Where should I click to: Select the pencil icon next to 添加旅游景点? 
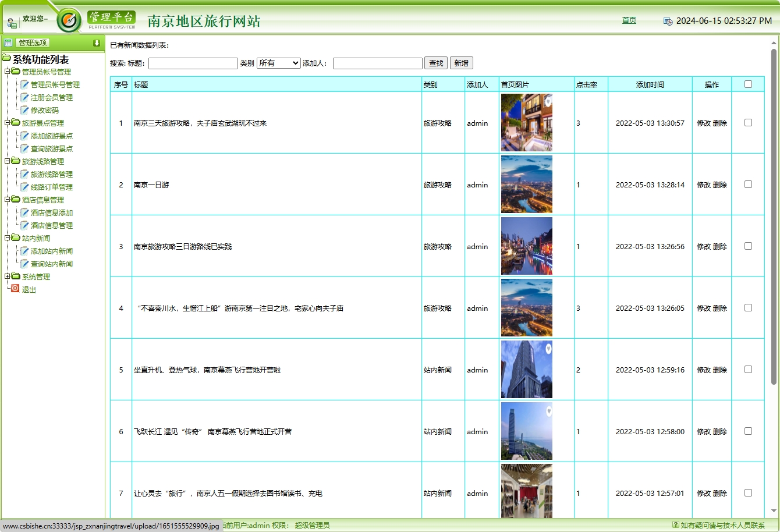pos(24,136)
